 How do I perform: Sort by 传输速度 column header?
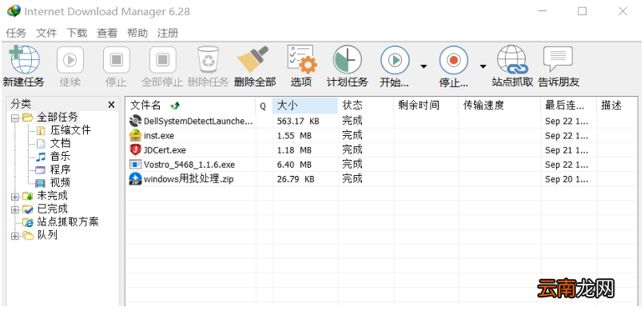coord(499,106)
